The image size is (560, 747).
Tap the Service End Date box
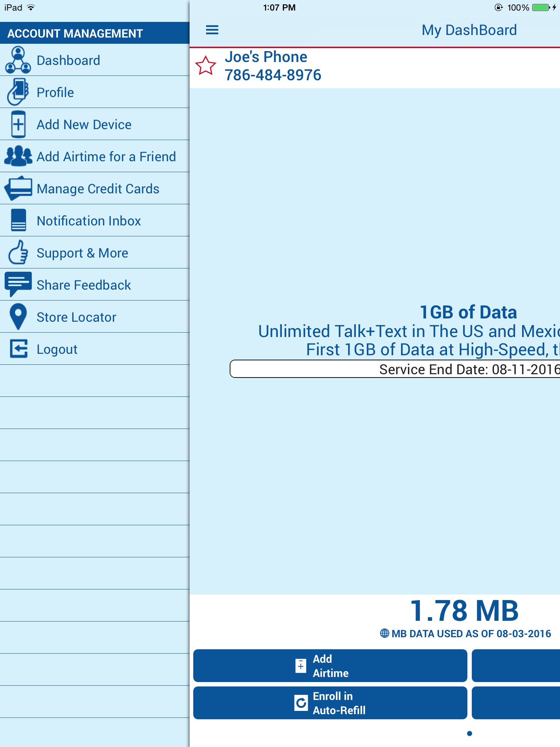pos(395,369)
